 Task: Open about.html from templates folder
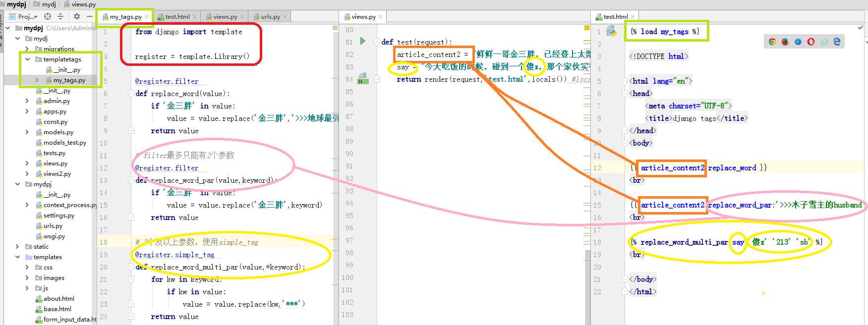click(55, 298)
